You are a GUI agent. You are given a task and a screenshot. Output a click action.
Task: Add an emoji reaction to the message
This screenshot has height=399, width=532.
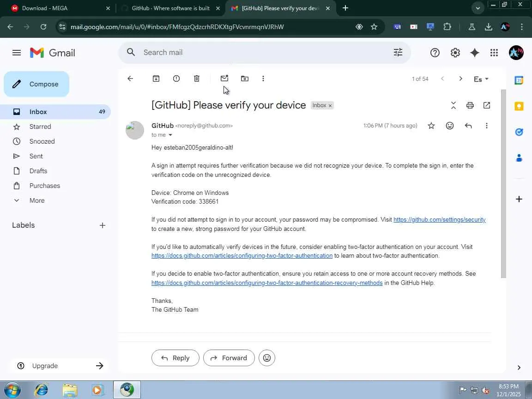(x=450, y=126)
